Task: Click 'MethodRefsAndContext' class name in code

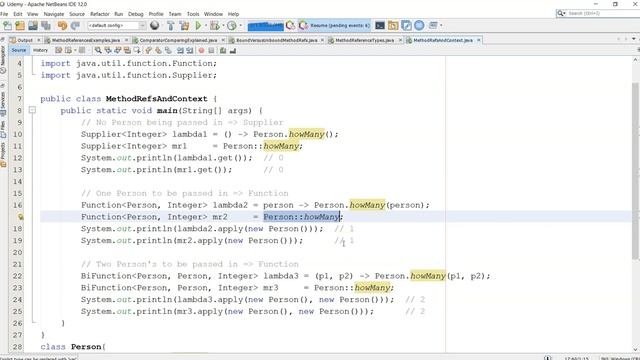Action: pyautogui.click(x=156, y=99)
